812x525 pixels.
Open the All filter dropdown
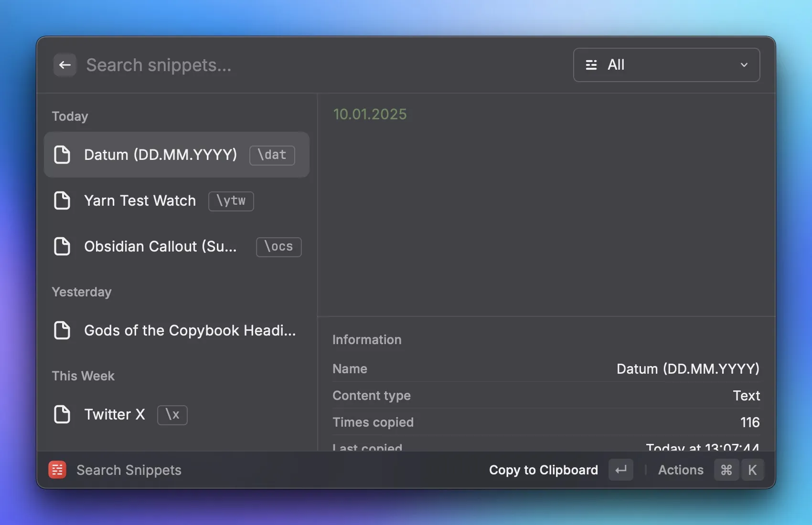click(666, 65)
